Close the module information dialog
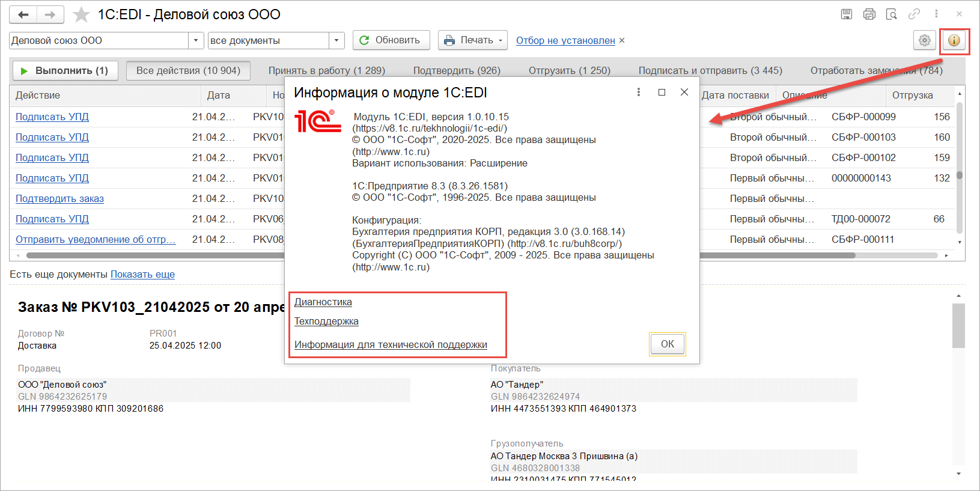This screenshot has width=980, height=491. pos(684,92)
